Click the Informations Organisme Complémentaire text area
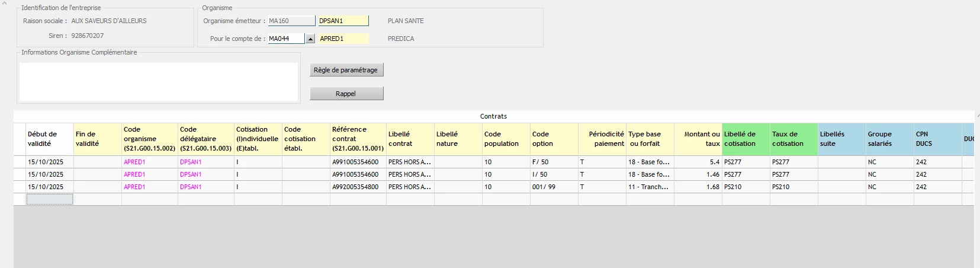The height and width of the screenshot is (268, 980). pos(159,82)
